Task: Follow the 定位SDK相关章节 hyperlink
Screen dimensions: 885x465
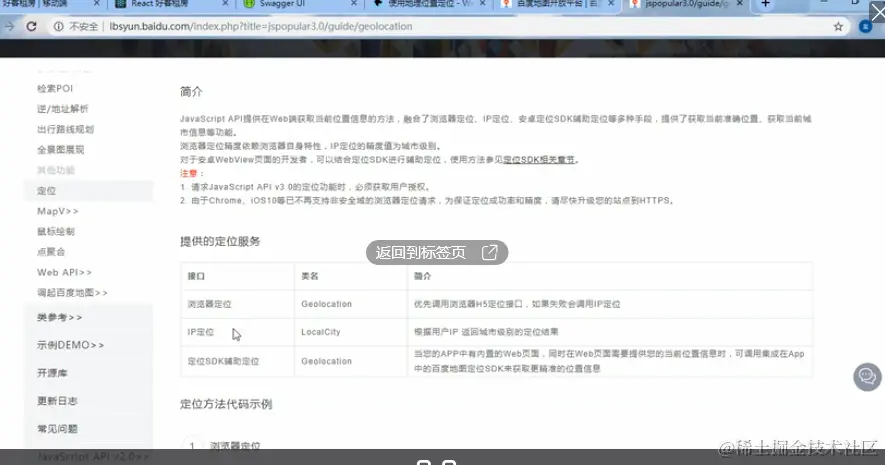Action: [x=539, y=160]
